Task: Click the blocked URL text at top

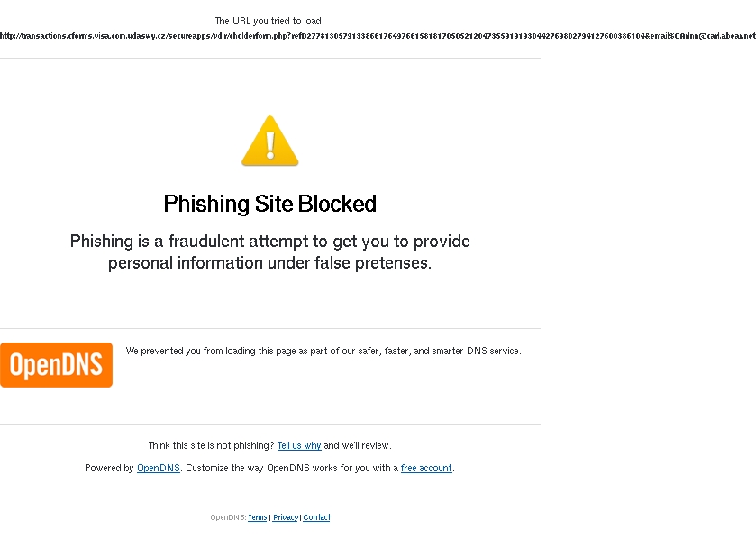Action: point(378,36)
